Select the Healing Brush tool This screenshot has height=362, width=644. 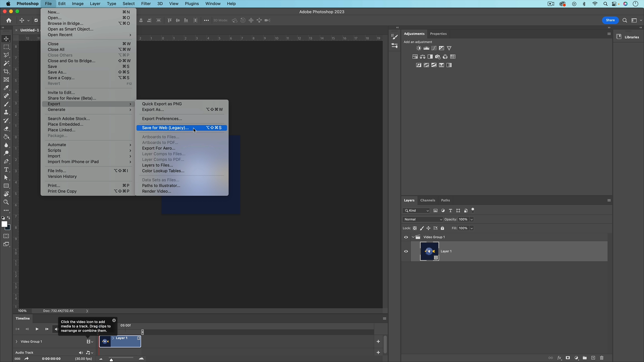click(x=6, y=96)
